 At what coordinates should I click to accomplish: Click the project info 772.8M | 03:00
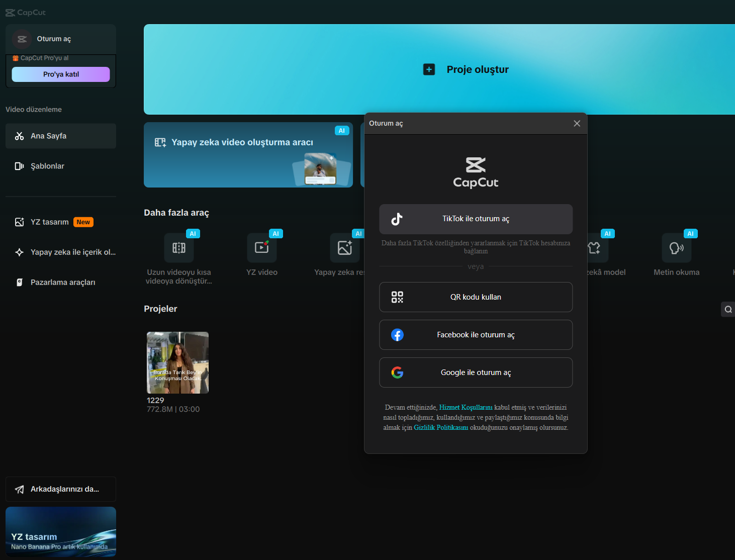[173, 409]
